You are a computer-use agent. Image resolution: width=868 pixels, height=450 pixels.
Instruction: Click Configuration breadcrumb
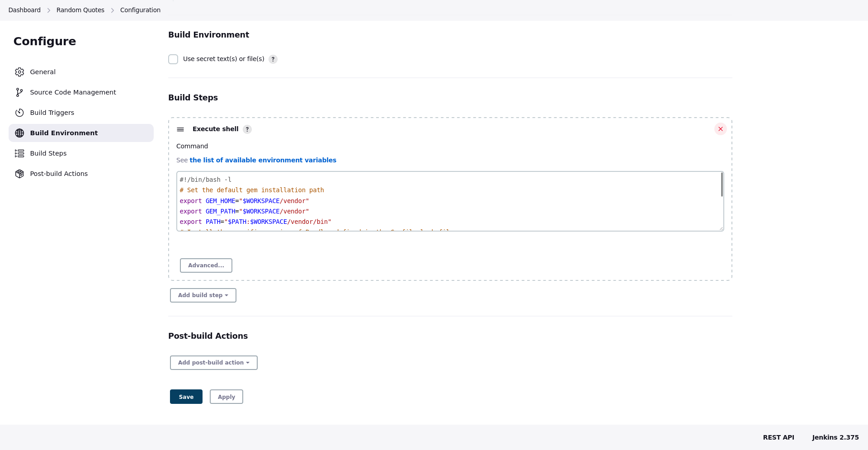coord(140,10)
